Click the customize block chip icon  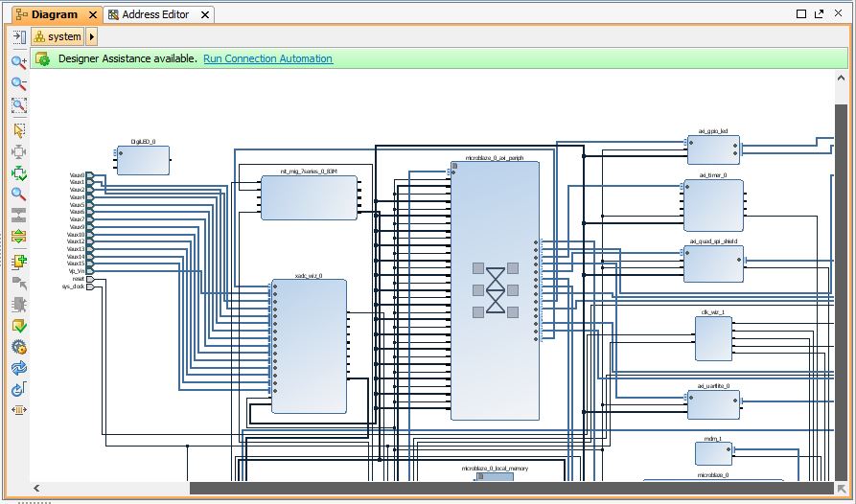coord(19,305)
